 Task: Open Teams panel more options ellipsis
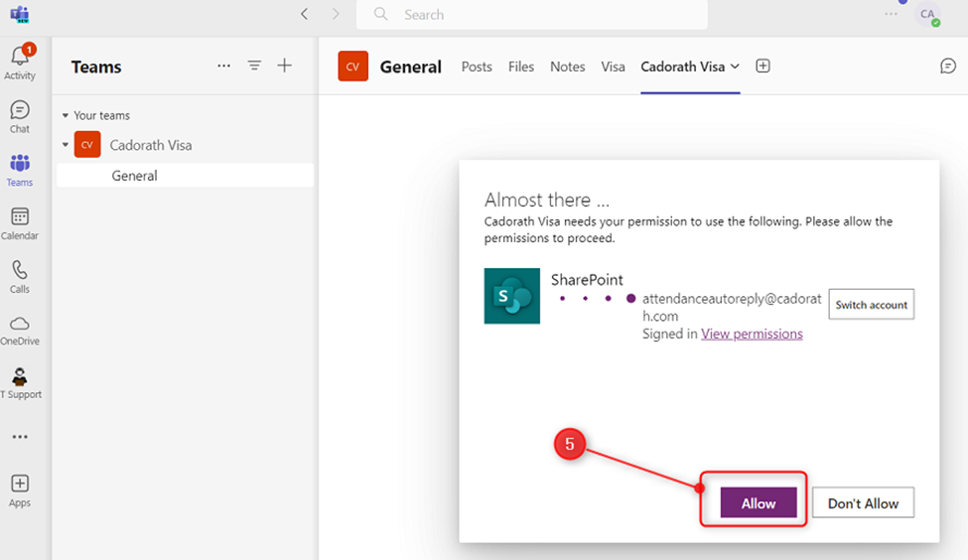point(224,66)
